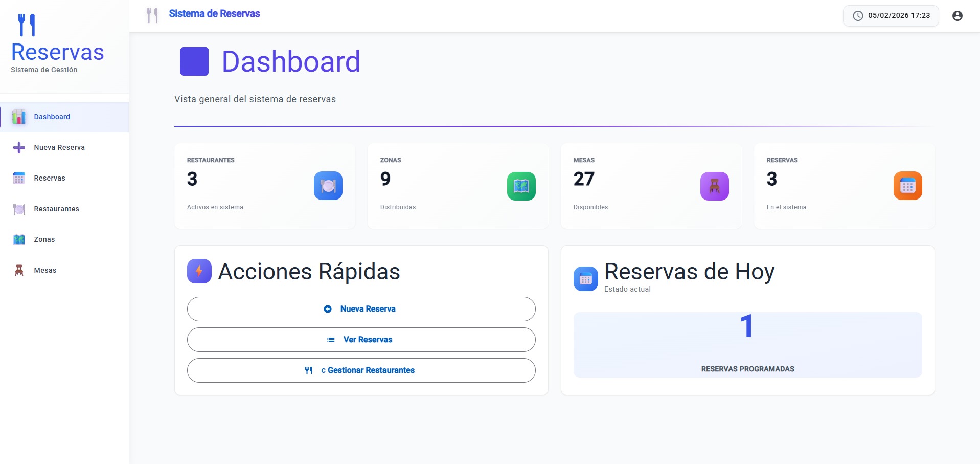Click the Ver Reservas button
This screenshot has width=980, height=464.
[361, 339]
